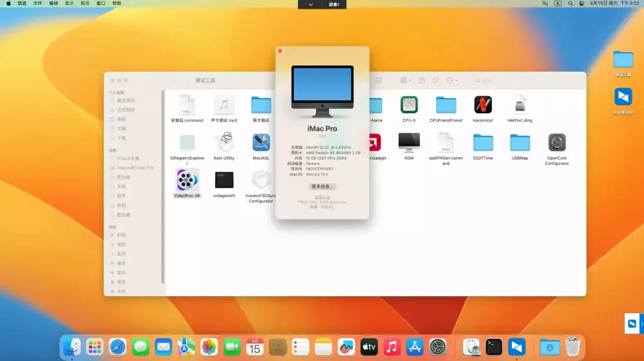Viewport: 644px width, 361px height.
Task: Open System Settings from the Dock
Action: (x=438, y=347)
